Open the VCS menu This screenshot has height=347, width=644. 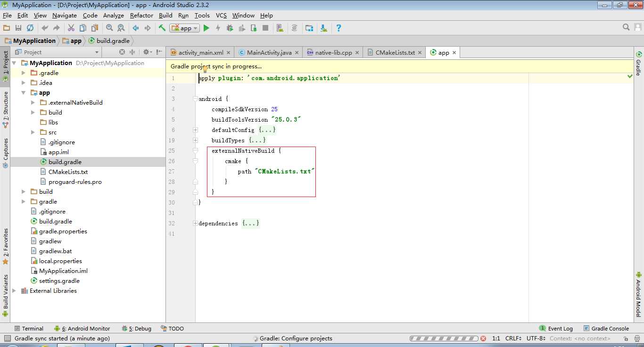[x=221, y=16]
